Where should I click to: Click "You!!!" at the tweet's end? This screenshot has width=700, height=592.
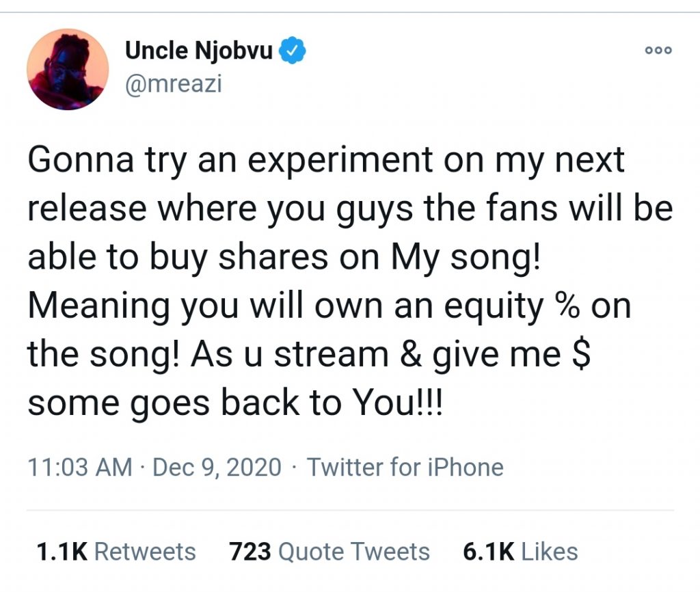point(409,405)
